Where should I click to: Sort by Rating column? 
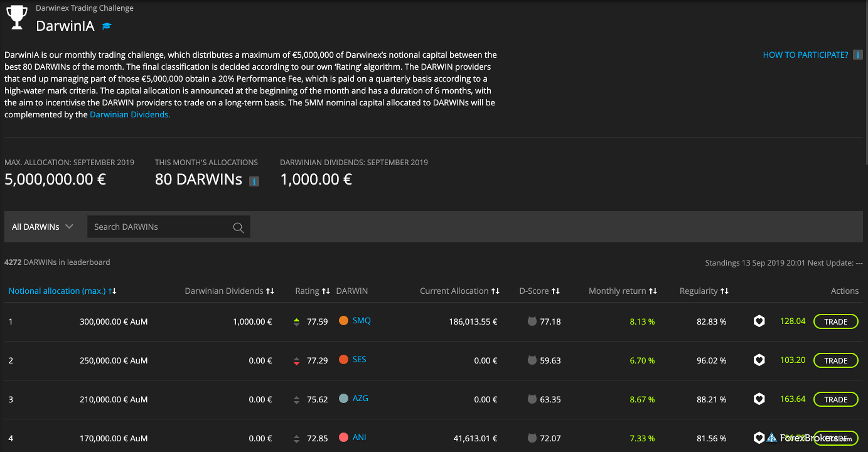coord(313,291)
